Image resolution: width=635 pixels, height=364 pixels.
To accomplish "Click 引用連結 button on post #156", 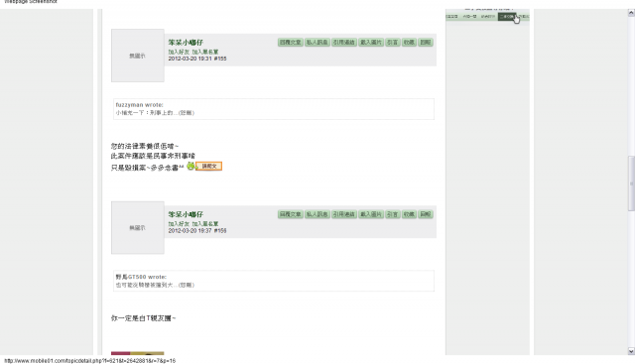I will [x=344, y=214].
